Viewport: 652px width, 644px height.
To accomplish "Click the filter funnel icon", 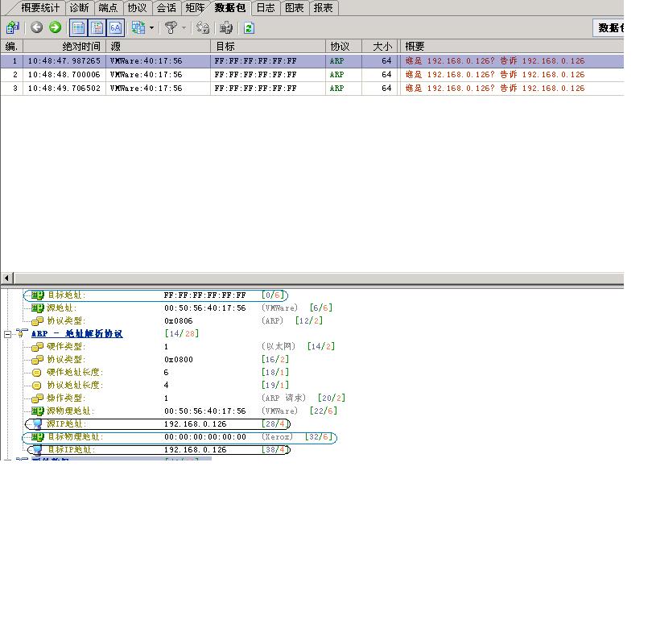I will click(x=172, y=27).
